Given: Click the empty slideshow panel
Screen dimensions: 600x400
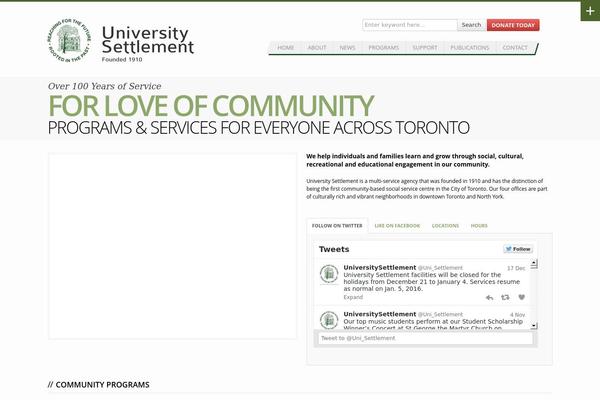Looking at the screenshot, I should (173, 246).
